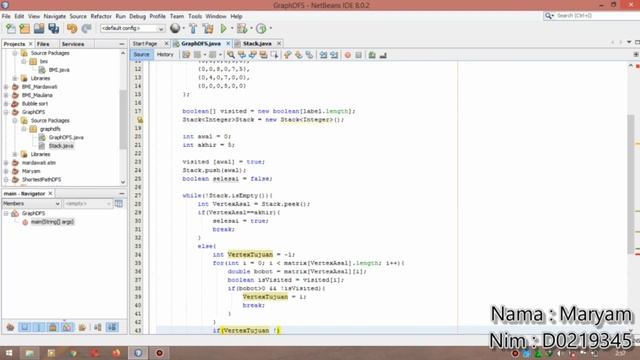The width and height of the screenshot is (640, 360).
Task: Click the Clean and Build Project icon
Action: (208, 28)
